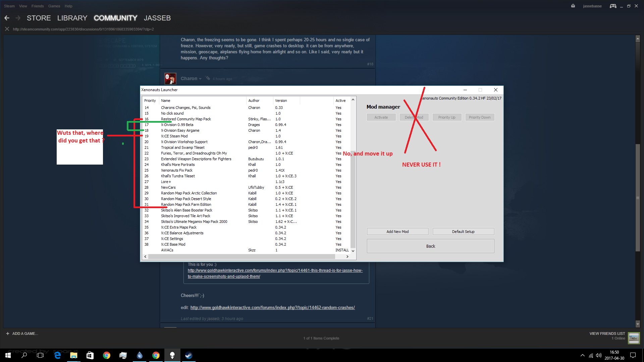Image resolution: width=644 pixels, height=362 pixels.
Task: Click Steam page scrollbar down arrow
Action: pyautogui.click(x=638, y=324)
